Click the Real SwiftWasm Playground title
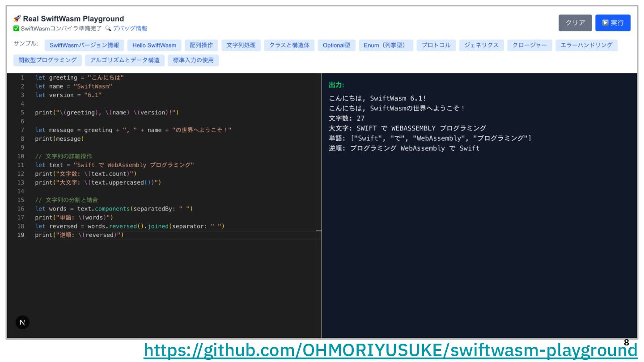 (x=73, y=19)
